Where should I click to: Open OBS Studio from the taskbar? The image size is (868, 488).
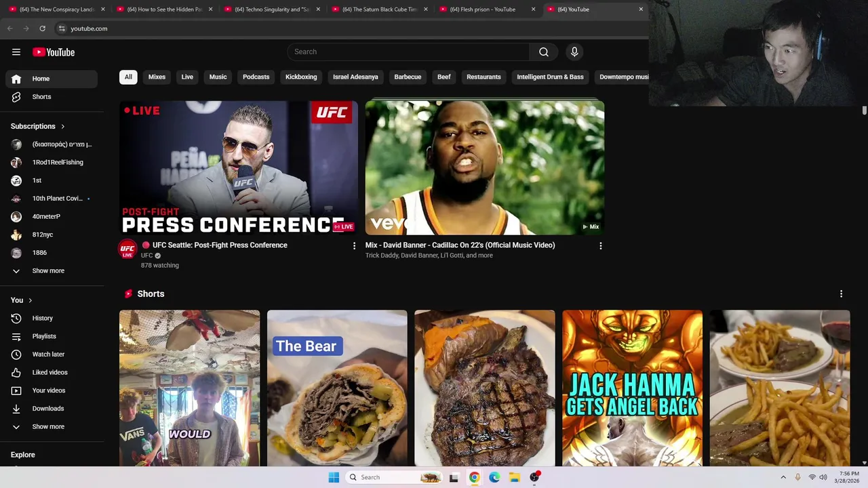point(535,477)
